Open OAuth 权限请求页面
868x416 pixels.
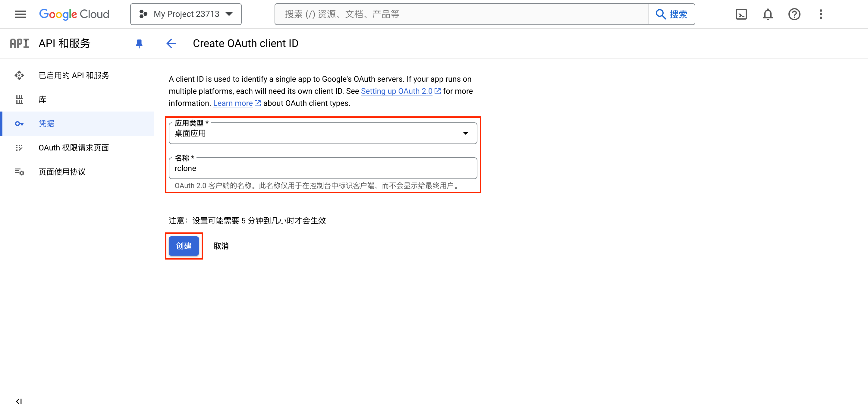[77, 148]
